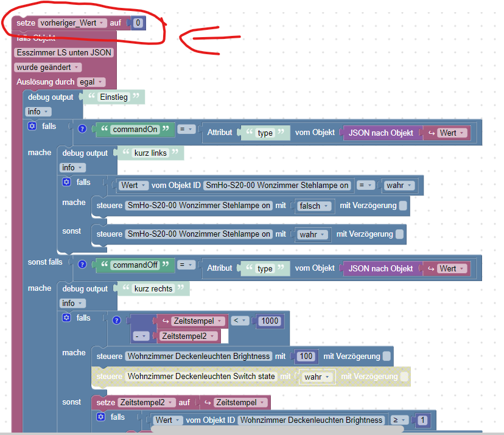Open Zeitstempel dropdown in subtraction block
The image size is (504, 435).
click(x=197, y=321)
